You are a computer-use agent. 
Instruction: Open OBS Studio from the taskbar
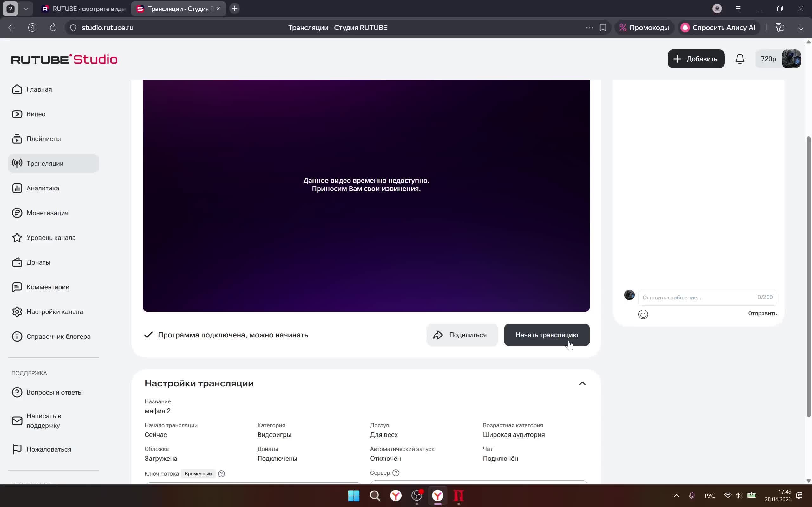(x=417, y=495)
